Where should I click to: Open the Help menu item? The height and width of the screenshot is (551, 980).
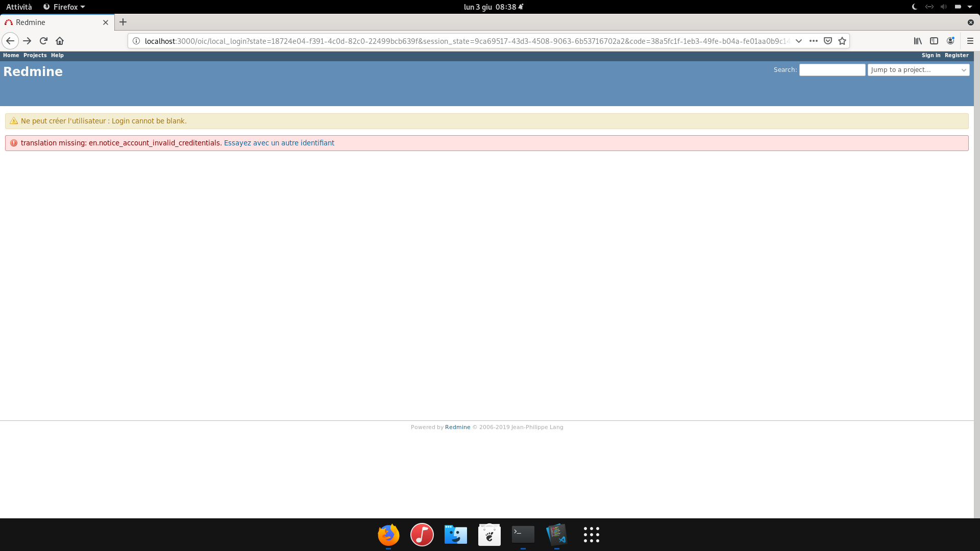pos(57,55)
